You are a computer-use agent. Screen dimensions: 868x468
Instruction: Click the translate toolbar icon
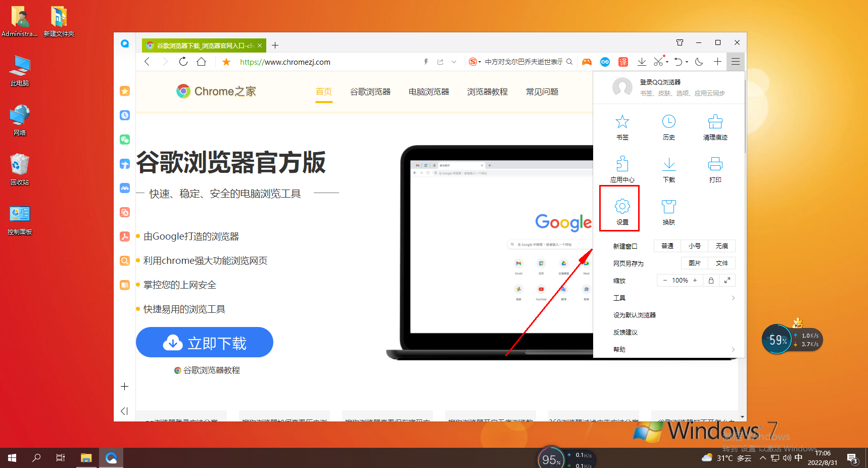click(623, 62)
